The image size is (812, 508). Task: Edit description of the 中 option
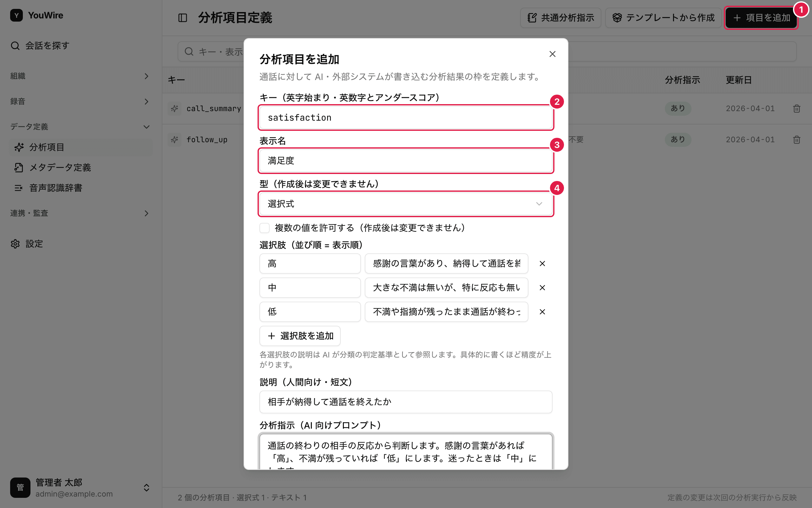[x=447, y=288]
